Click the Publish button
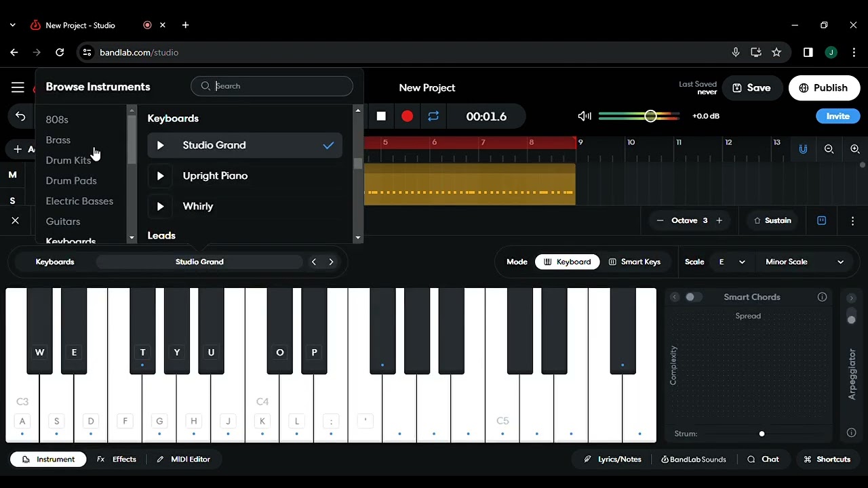Viewport: 868px width, 488px height. click(824, 88)
